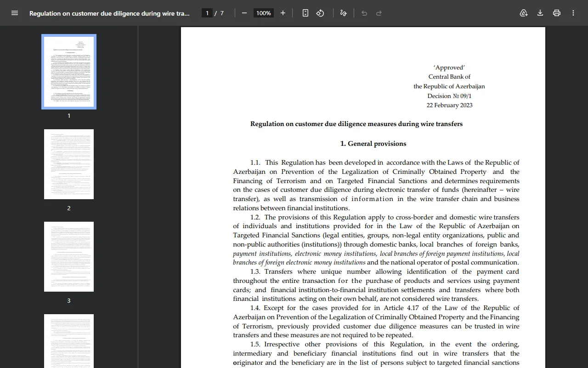Viewport: 588px width, 368px height.
Task: Click the '1. General provisions' heading
Action: 373,144
